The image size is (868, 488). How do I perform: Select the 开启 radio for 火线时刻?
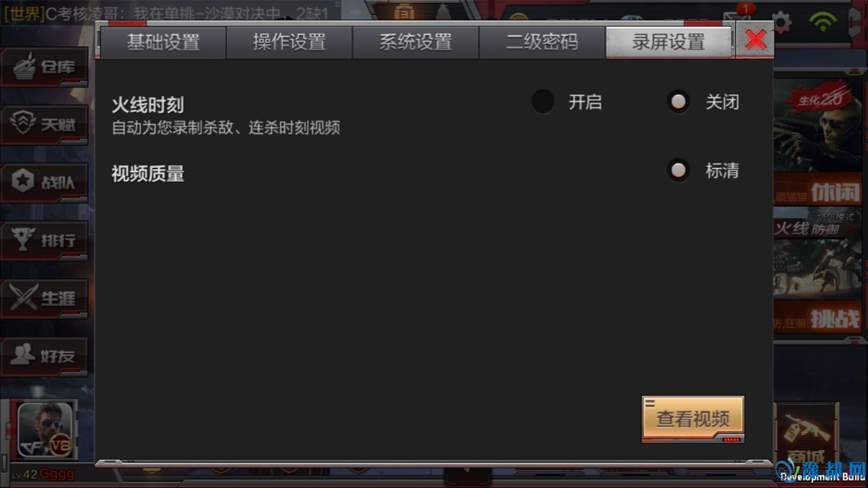[x=542, y=102]
